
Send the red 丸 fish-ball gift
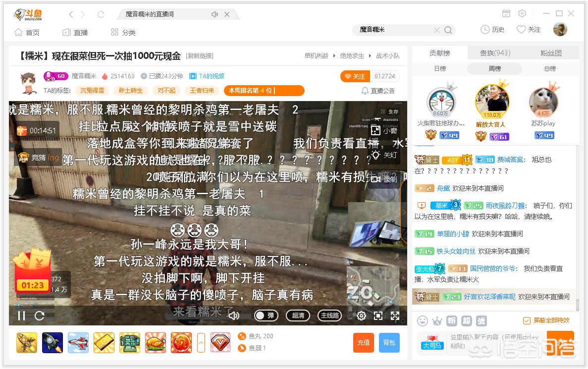[181, 342]
